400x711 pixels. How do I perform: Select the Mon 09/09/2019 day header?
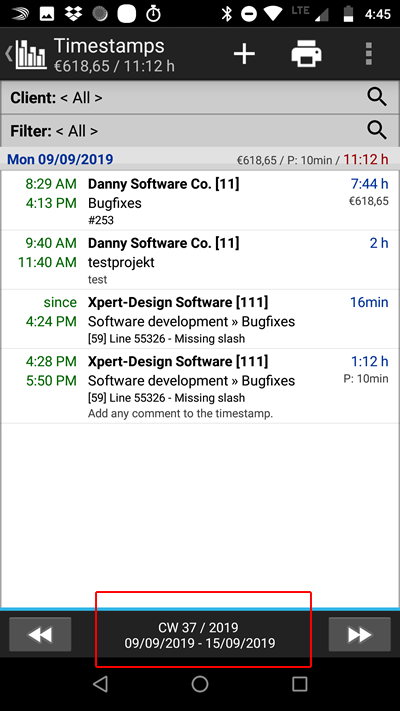click(x=200, y=159)
